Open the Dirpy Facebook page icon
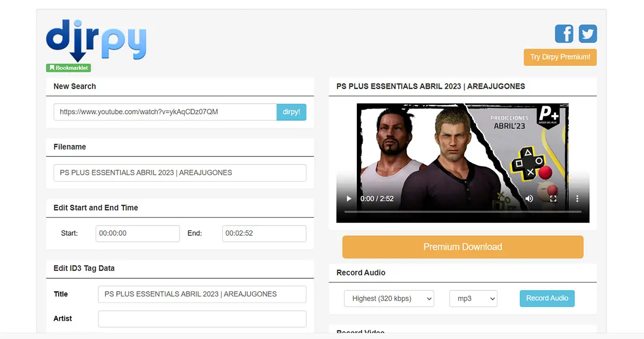This screenshot has width=644, height=339. click(564, 34)
